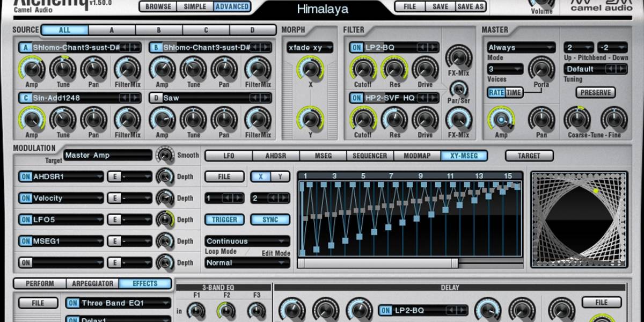Click the AHDSR1 Depth knob
Viewport: 644px width, 322px height.
click(x=165, y=177)
